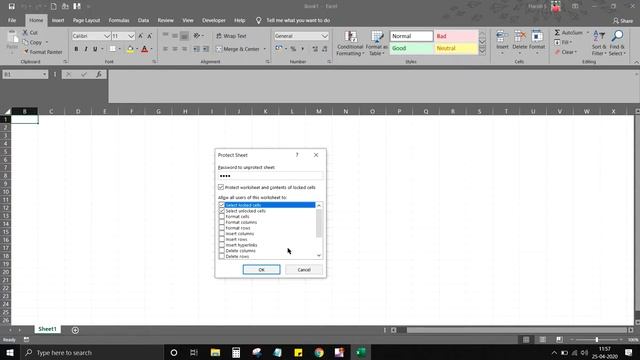Switch to the Page Layout tab
Screen dimensions: 640x360
[87, 20]
